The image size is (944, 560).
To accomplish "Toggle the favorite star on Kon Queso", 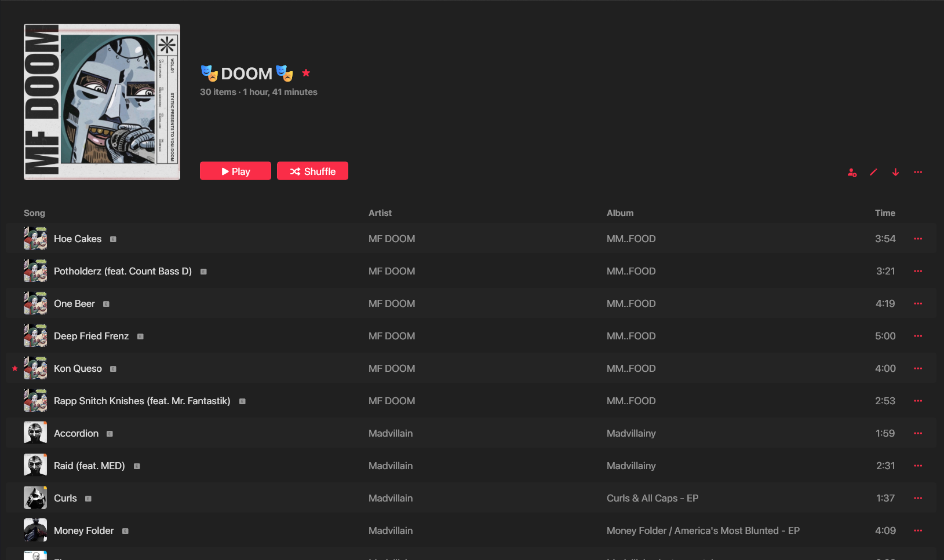I will tap(15, 368).
